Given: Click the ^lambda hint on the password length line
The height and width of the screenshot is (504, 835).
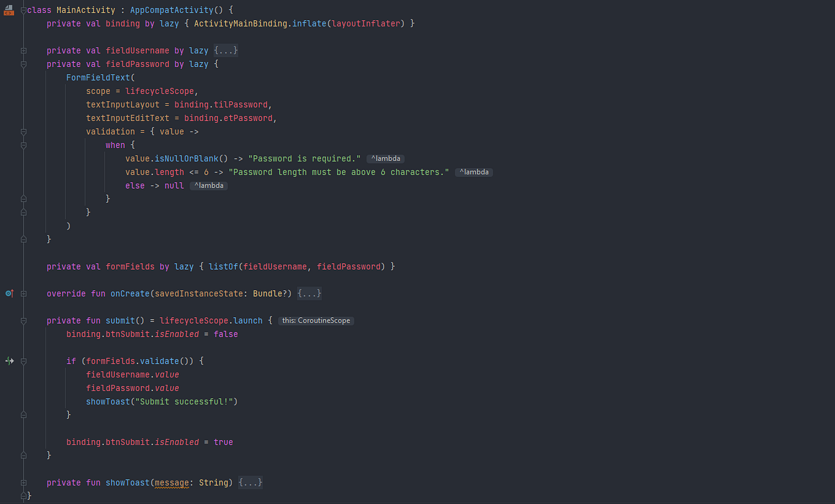Looking at the screenshot, I should [473, 172].
